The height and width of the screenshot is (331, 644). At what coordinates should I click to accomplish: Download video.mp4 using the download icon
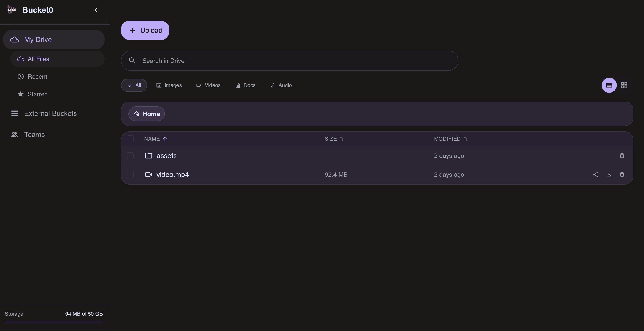(x=609, y=175)
